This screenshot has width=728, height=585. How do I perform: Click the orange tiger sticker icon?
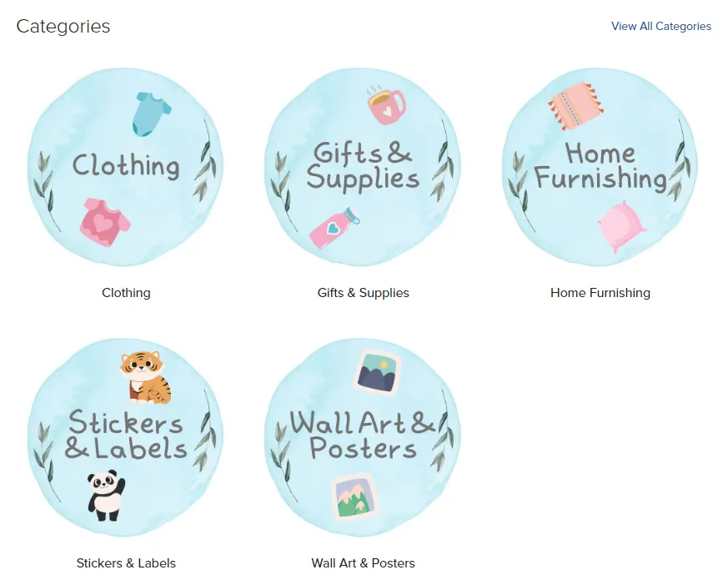coord(145,377)
